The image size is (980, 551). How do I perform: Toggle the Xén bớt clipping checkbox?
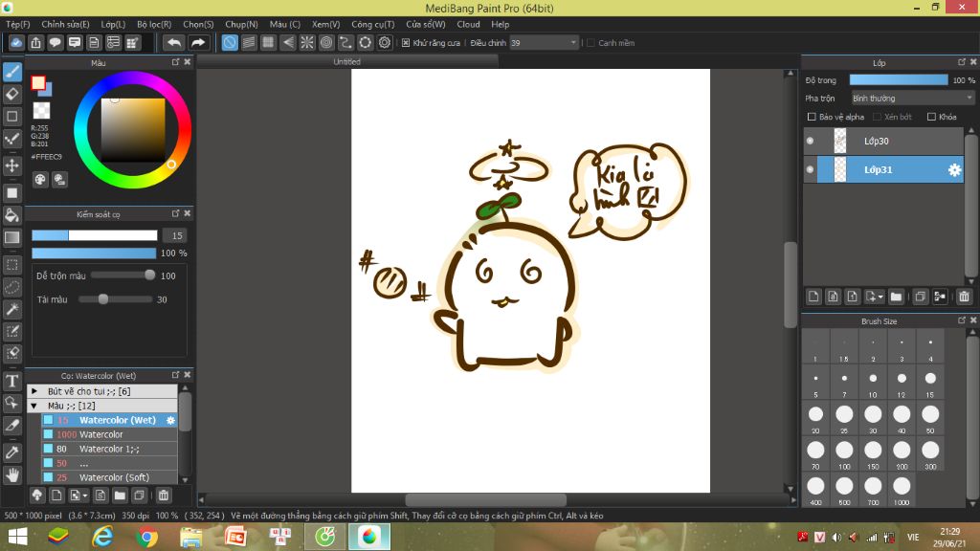[x=877, y=117]
